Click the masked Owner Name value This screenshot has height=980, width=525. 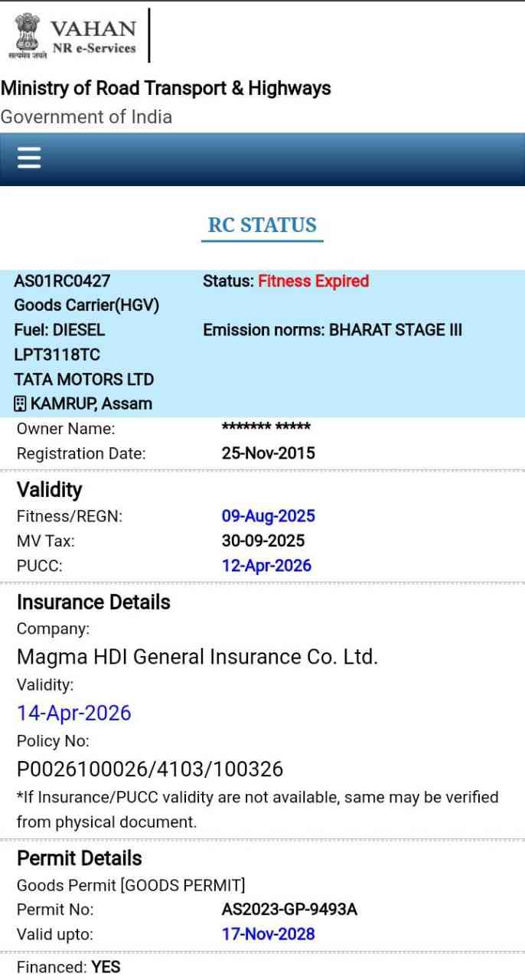pyautogui.click(x=266, y=427)
